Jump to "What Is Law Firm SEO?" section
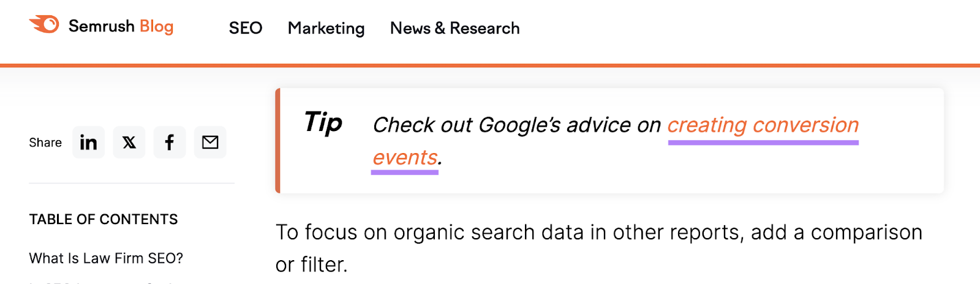980x284 pixels. [x=106, y=258]
